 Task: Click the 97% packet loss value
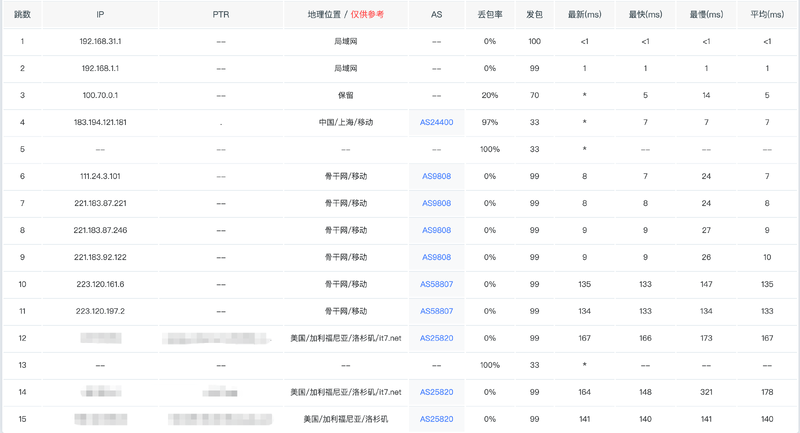click(x=490, y=122)
